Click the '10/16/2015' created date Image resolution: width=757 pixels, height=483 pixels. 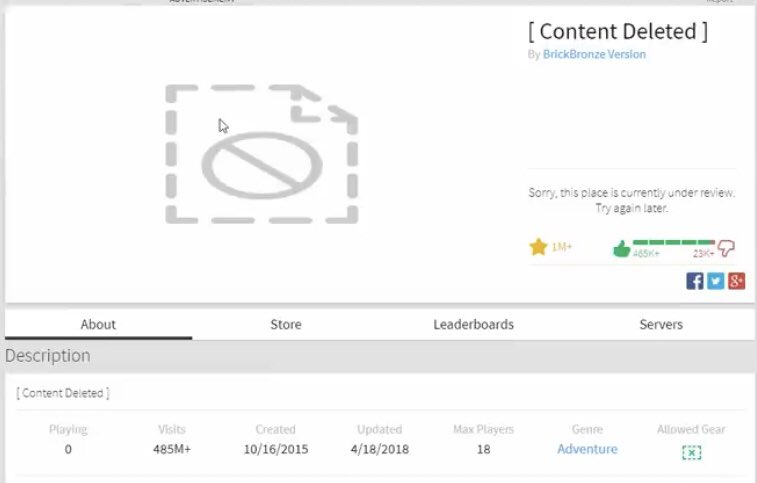[276, 449]
